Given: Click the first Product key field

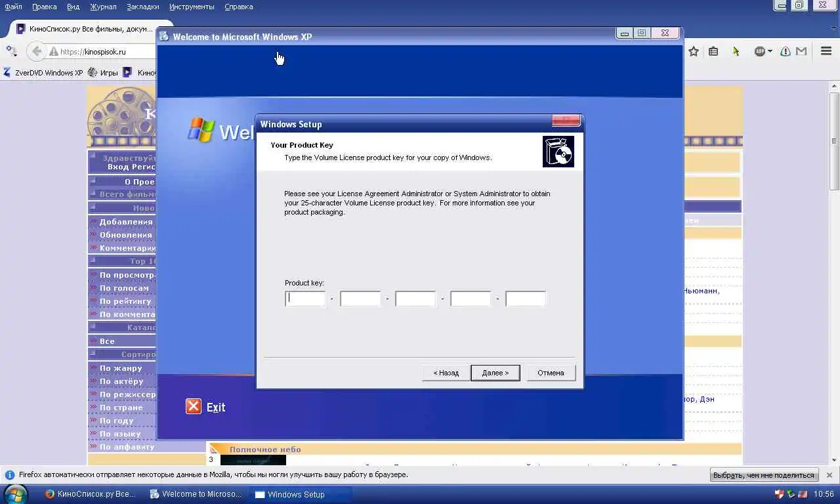Looking at the screenshot, I should tap(305, 299).
